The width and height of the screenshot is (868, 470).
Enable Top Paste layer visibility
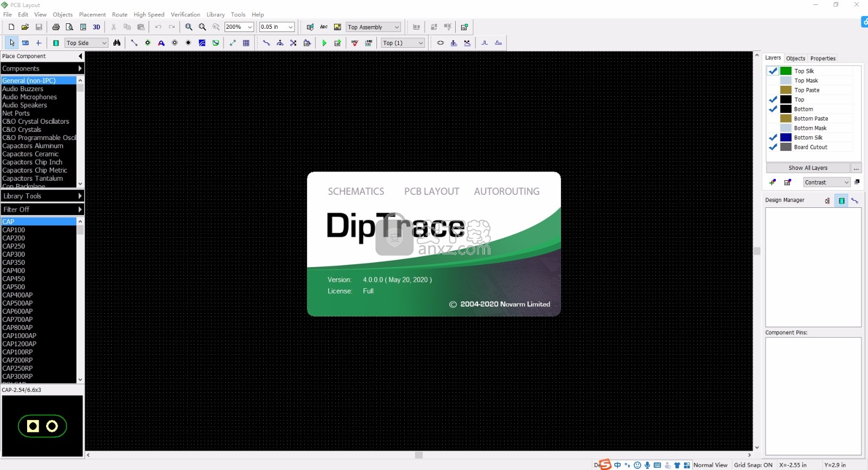pyautogui.click(x=773, y=90)
